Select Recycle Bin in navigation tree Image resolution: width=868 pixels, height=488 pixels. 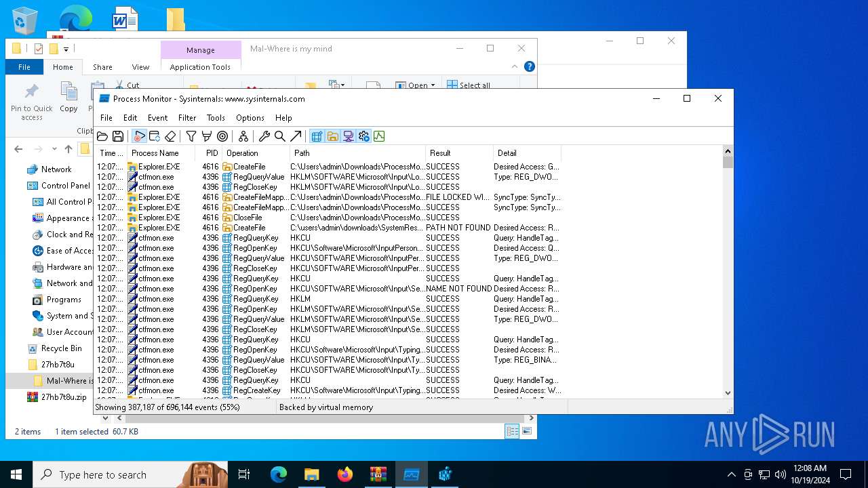[61, 348]
